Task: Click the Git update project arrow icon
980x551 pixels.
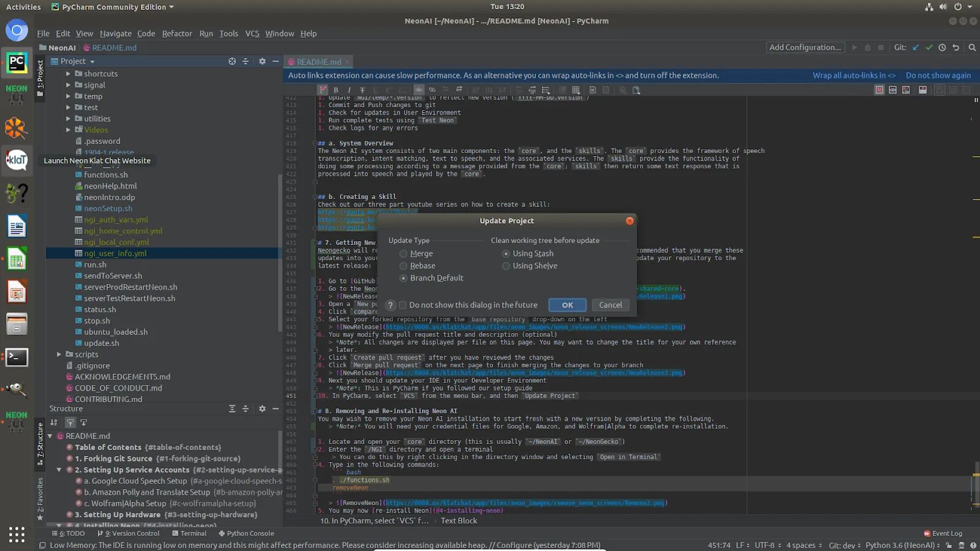Action: tap(916, 47)
